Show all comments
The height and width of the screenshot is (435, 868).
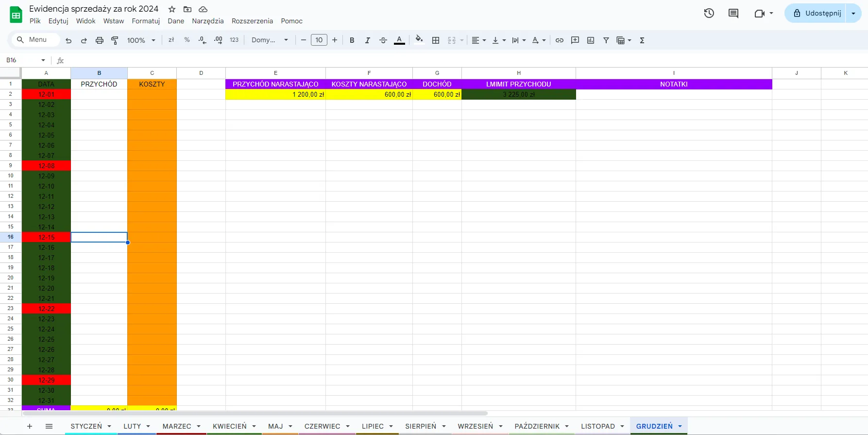[733, 13]
